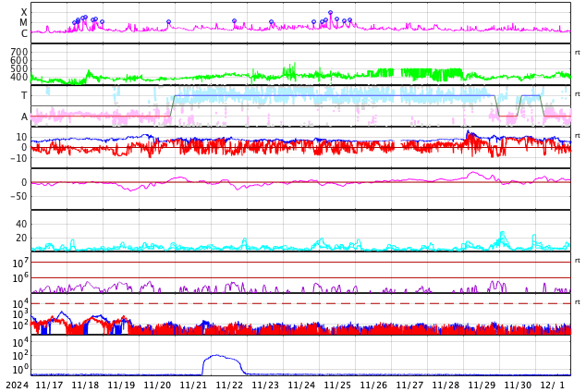Image resolution: width=586 pixels, height=392 pixels.
Task: Click the −50 label on the magenta index panel
Action: (x=19, y=196)
